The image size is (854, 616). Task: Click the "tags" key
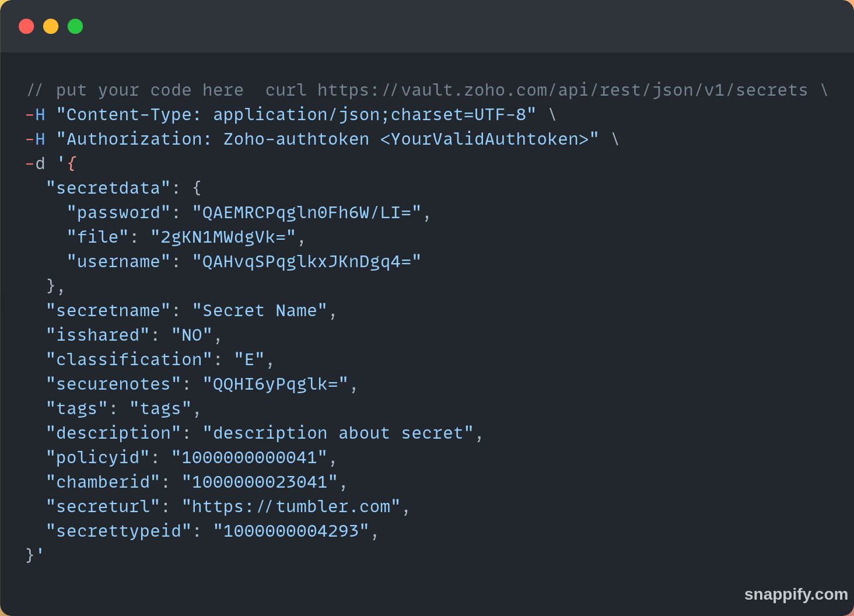point(76,408)
